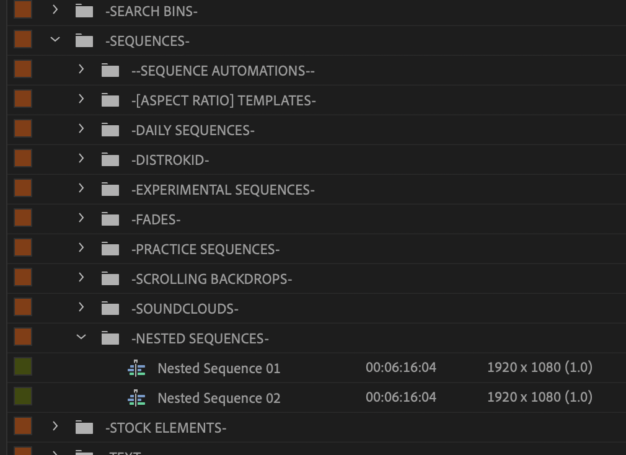626x455 pixels.
Task: Expand the --SEQUENCE AUTOMATIONS-- bin
Action: click(x=82, y=71)
